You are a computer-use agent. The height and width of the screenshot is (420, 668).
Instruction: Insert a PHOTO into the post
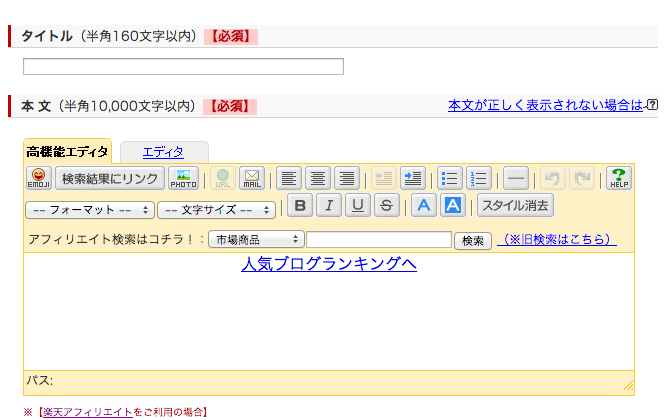pyautogui.click(x=183, y=178)
